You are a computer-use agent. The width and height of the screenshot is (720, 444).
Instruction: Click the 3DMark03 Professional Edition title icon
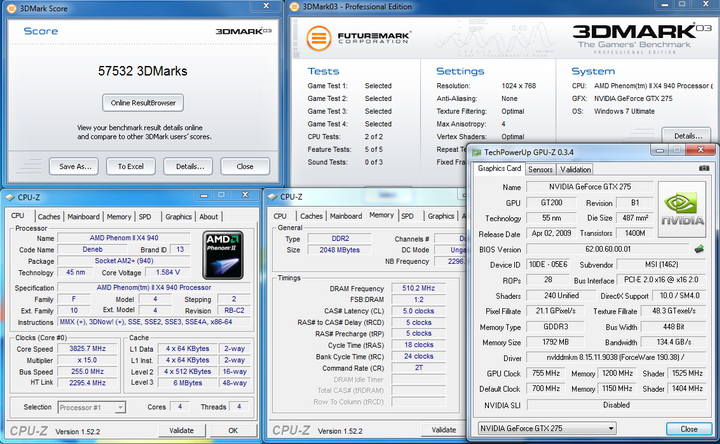pyautogui.click(x=295, y=7)
